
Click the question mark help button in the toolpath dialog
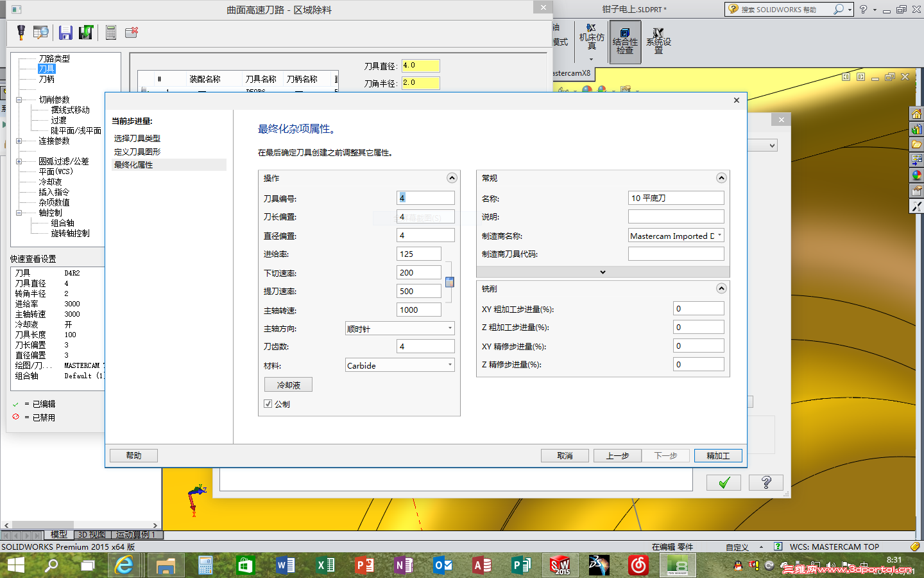click(766, 483)
